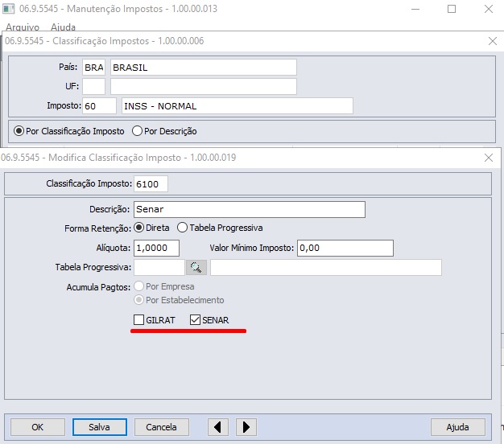Click the Cancela button
Viewport: 504px width, 444px height.
coord(161,427)
